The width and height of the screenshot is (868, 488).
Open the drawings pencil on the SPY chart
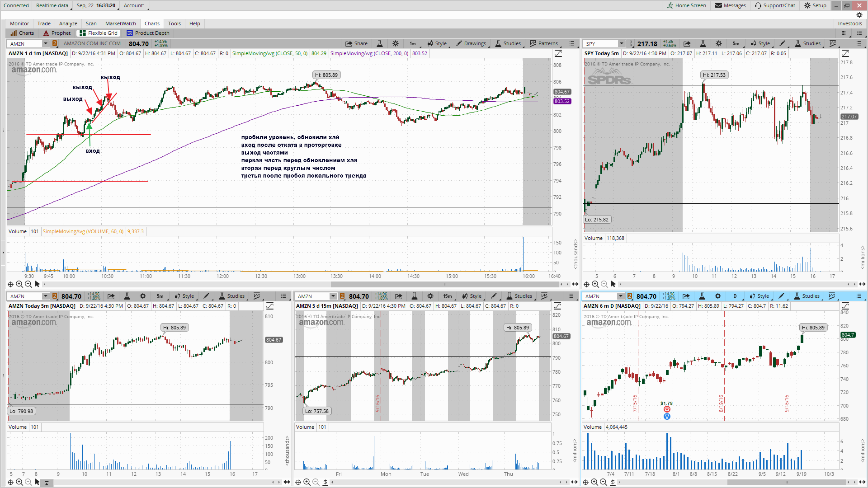tap(783, 43)
